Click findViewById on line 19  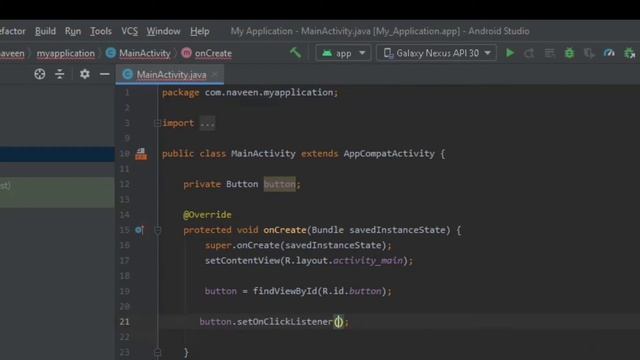284,291
